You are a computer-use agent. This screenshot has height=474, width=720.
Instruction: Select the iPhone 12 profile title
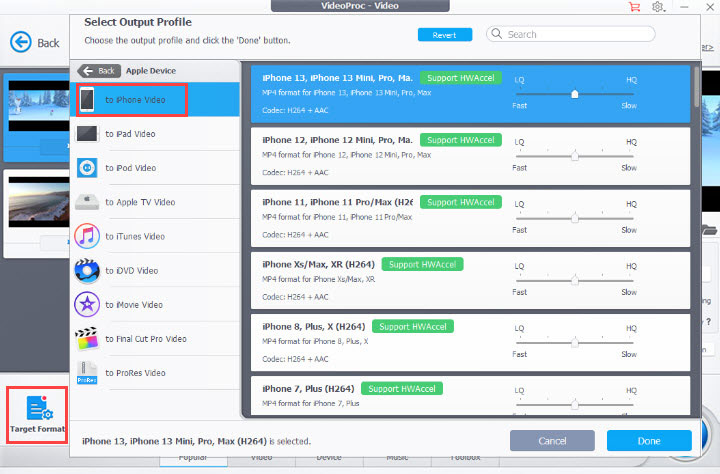coord(338,140)
